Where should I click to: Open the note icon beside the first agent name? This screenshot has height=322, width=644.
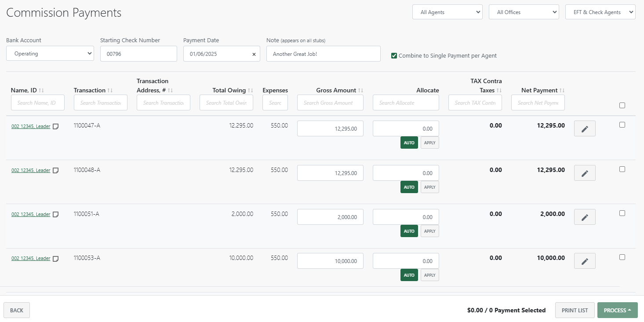coord(55,126)
